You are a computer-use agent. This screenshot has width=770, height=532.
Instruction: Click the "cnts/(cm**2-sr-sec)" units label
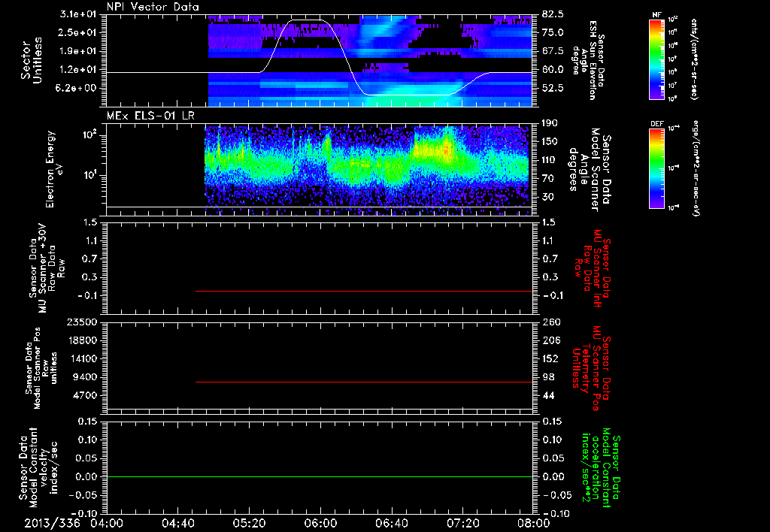tap(693, 59)
